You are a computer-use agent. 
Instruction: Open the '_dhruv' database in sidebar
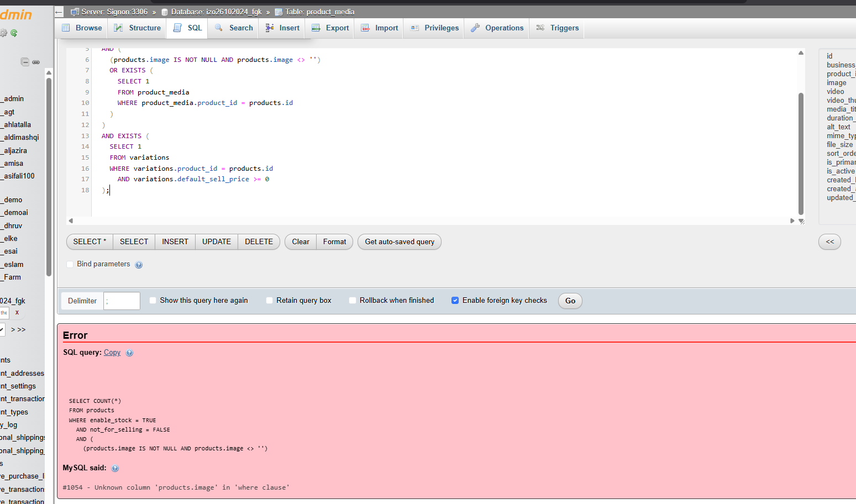(x=12, y=225)
